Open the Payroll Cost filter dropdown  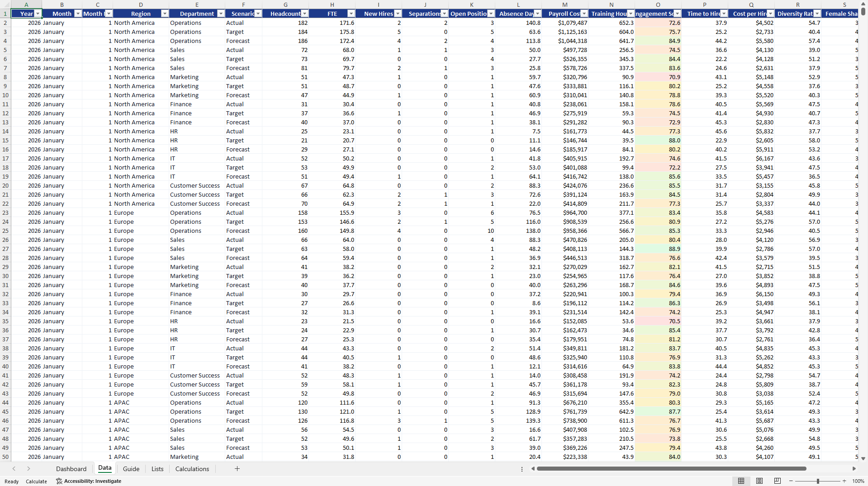[584, 14]
